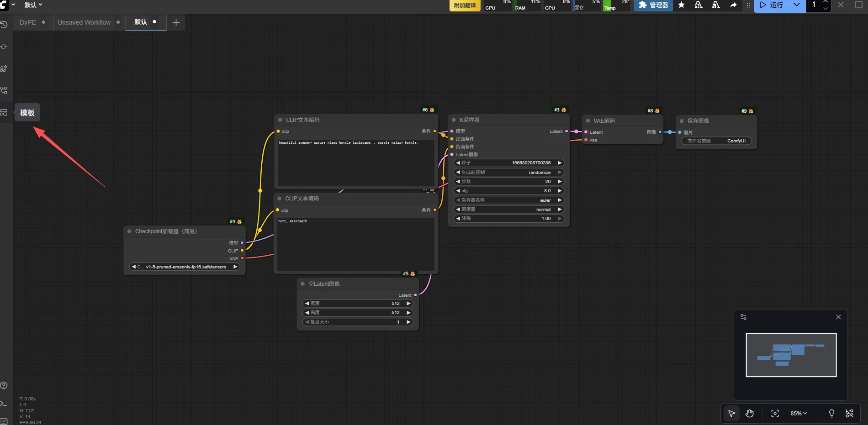Open the queue history sidebar icon

[x=4, y=25]
